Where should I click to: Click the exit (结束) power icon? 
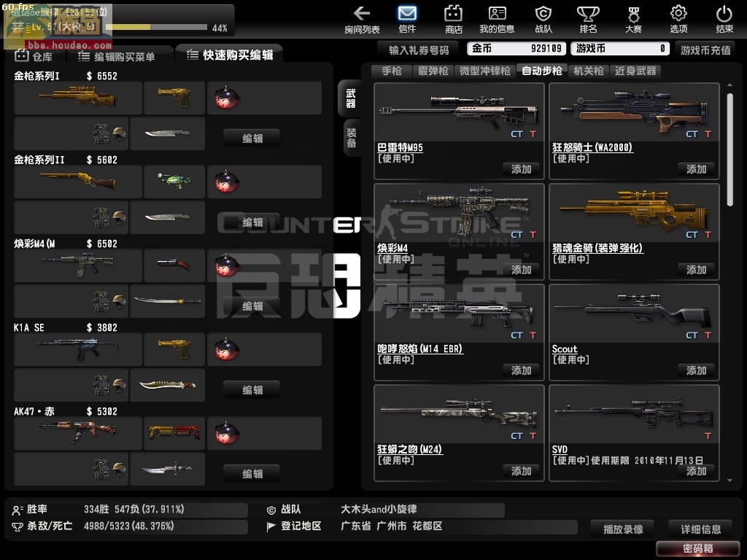pyautogui.click(x=724, y=19)
